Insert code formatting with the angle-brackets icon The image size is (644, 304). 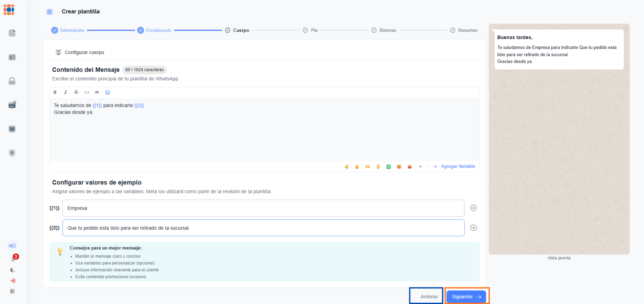click(87, 92)
